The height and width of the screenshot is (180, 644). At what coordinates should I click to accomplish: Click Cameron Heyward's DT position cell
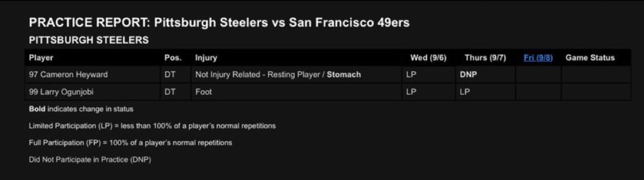(x=170, y=75)
